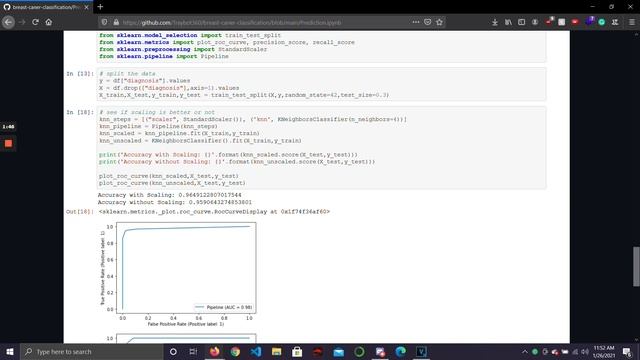Viewport: 640px width, 360px height.
Task: Open the Windows Start menu
Action: click(9, 352)
